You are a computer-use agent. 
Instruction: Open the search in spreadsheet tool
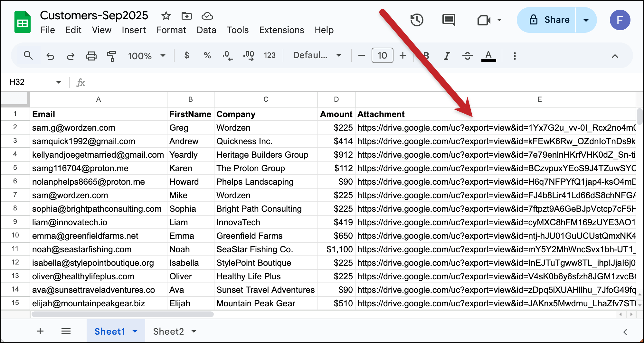pyautogui.click(x=28, y=55)
